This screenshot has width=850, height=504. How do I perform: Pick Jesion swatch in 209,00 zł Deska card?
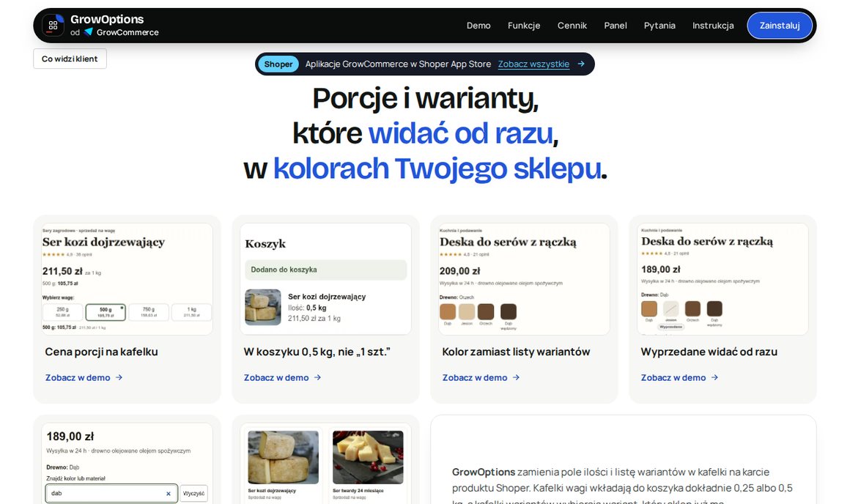click(467, 311)
